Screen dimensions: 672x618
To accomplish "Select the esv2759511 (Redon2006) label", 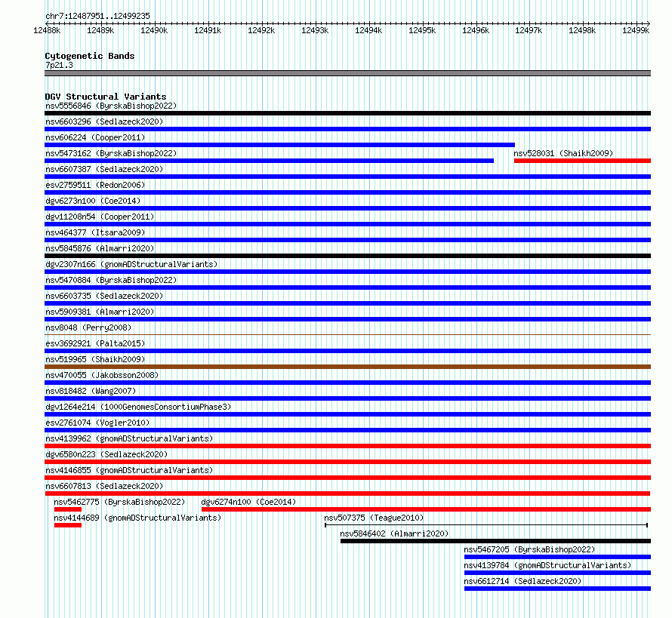I will coord(95,185).
